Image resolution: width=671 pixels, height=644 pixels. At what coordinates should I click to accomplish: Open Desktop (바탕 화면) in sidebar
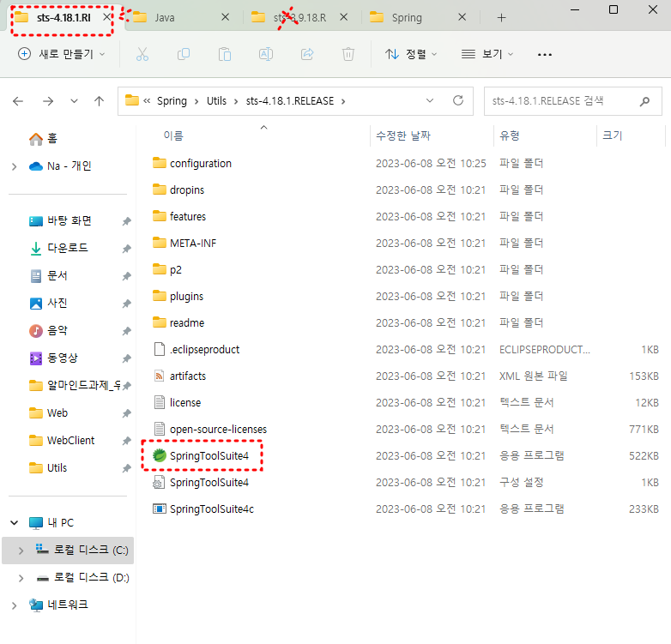60,220
